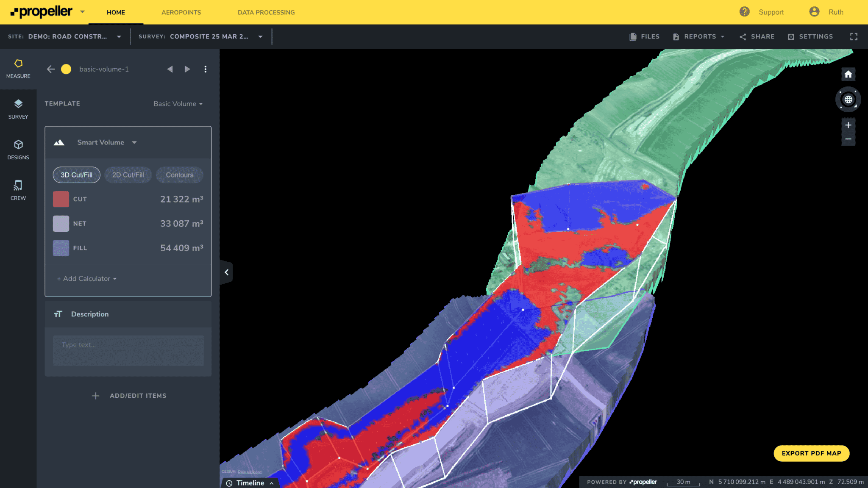
Task: Open the Designs panel
Action: point(18,150)
